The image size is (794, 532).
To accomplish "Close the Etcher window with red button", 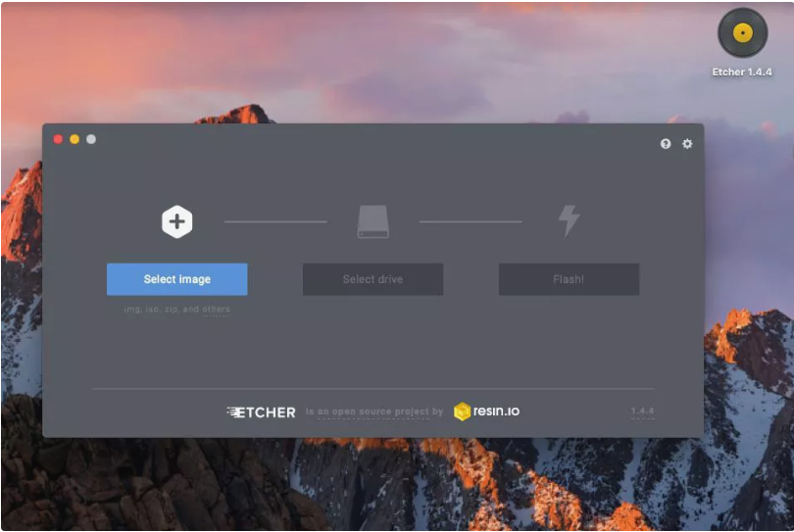I will pos(58,139).
